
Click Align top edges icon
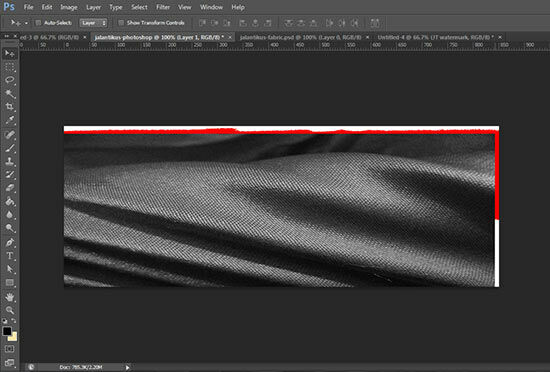click(202, 23)
